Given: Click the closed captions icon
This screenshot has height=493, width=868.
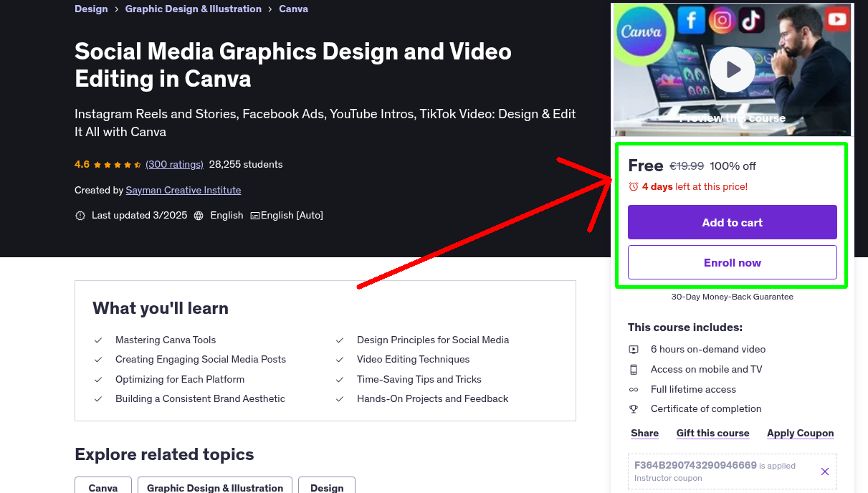Looking at the screenshot, I should (254, 215).
